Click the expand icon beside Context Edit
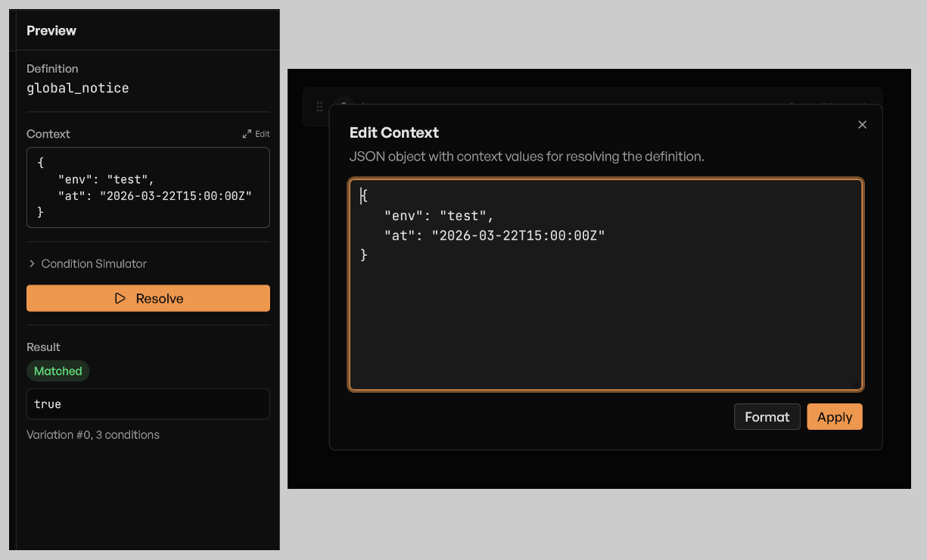The width and height of the screenshot is (927, 560). (247, 134)
